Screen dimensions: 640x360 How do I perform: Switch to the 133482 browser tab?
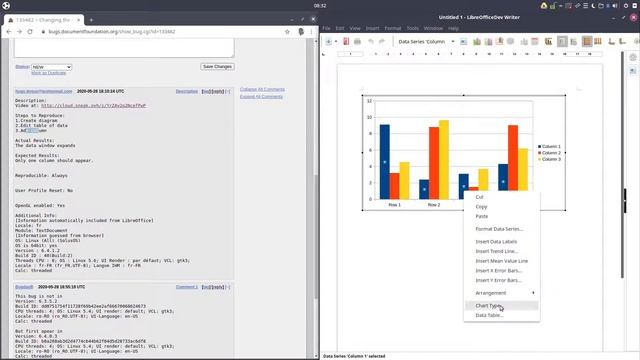click(43, 20)
